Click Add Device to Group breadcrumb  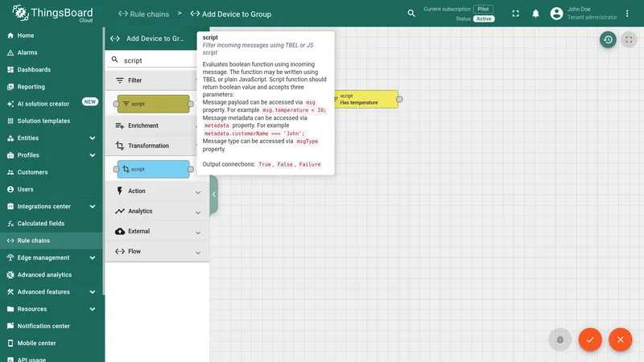231,14
